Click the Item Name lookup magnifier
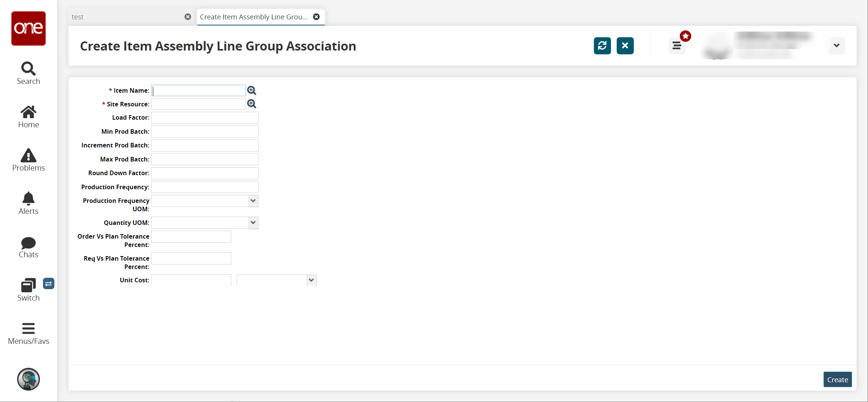 pos(252,90)
